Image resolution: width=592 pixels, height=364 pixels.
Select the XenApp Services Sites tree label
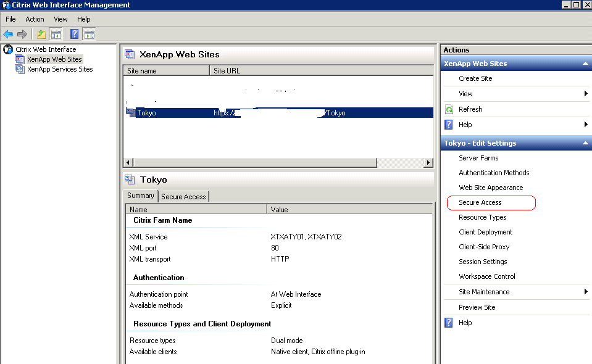(x=60, y=69)
